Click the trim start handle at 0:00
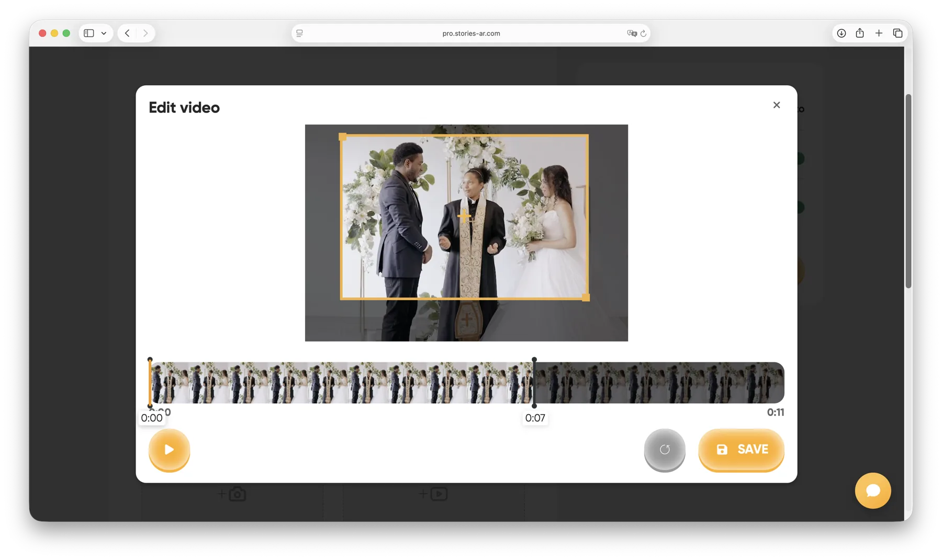This screenshot has width=942, height=560. pos(150,383)
